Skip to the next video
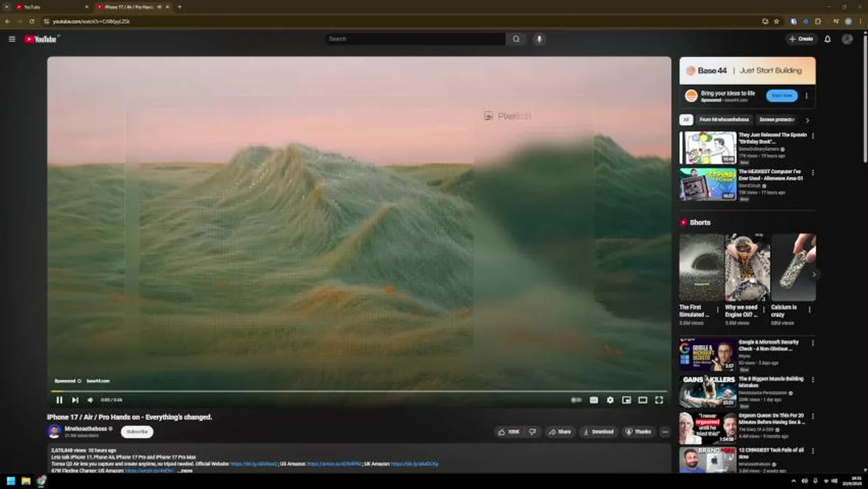The image size is (868, 489). click(75, 400)
